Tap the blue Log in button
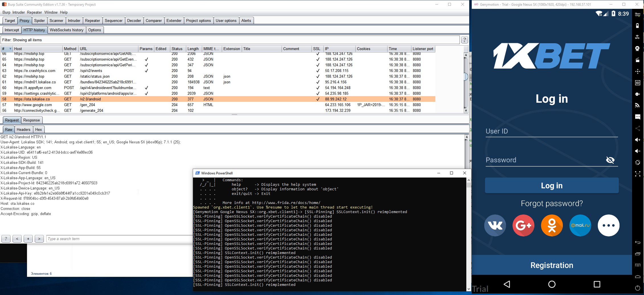The height and width of the screenshot is (295, 644). [x=552, y=185]
